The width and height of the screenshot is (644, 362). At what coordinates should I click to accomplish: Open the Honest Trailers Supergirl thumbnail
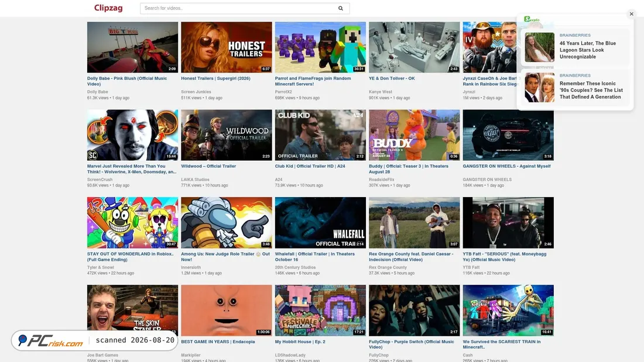(227, 47)
